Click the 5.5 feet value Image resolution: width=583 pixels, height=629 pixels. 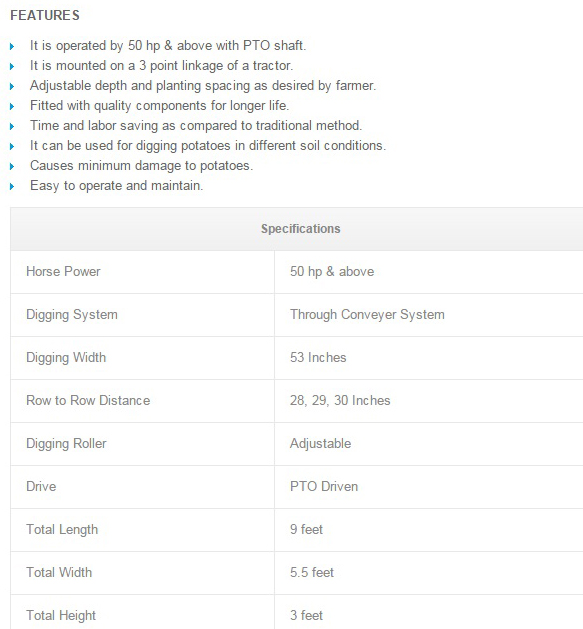[312, 572]
